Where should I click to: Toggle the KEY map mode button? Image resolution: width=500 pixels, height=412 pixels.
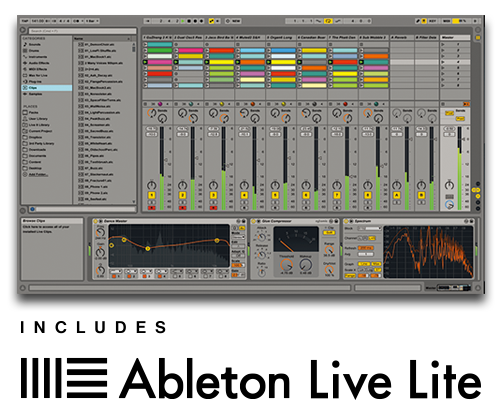[433, 21]
